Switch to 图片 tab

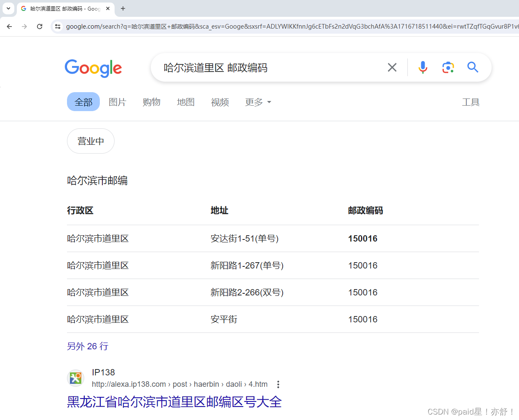[118, 102]
